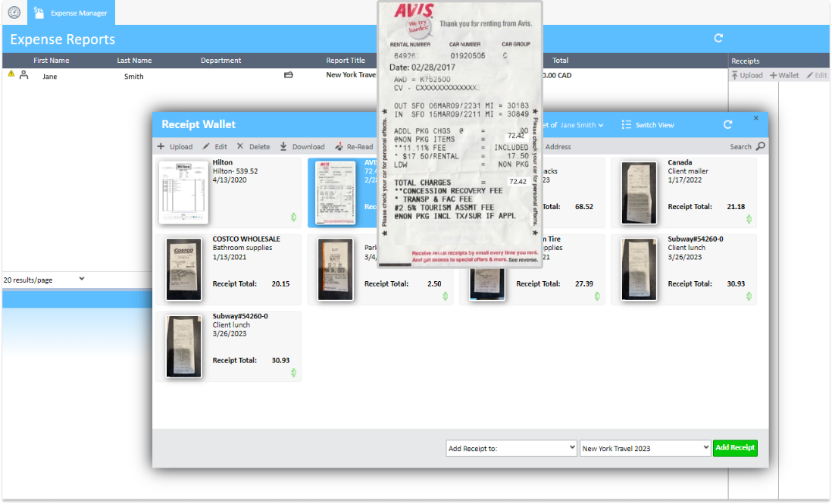The width and height of the screenshot is (832, 504).
Task: Switch to the Expense Manager tab
Action: click(70, 12)
